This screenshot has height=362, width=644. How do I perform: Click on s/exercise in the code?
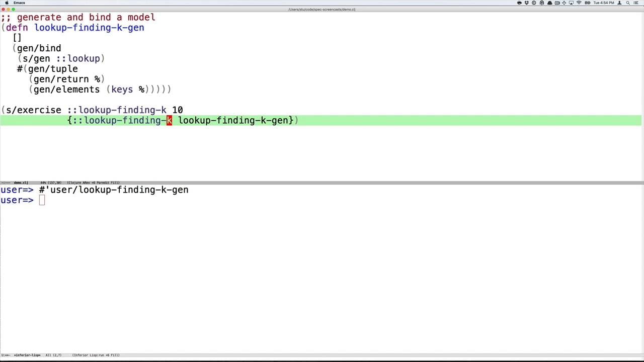coord(33,110)
